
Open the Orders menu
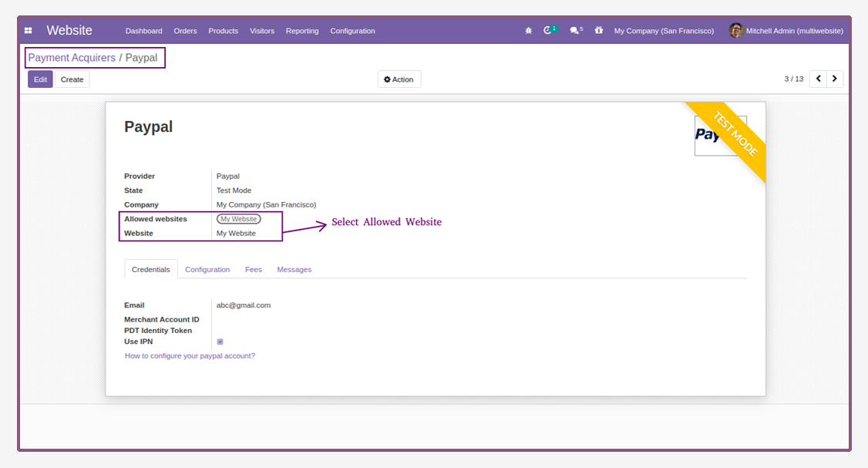pyautogui.click(x=186, y=31)
